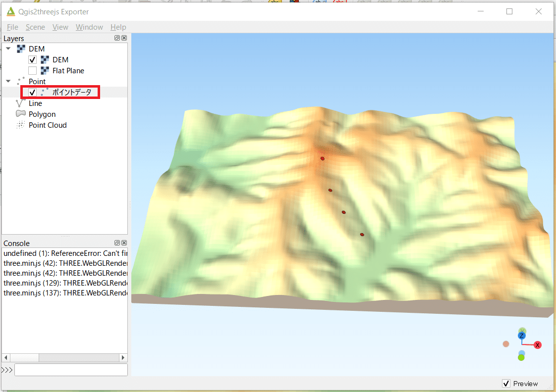Select the DEM group raster icon
Image resolution: width=556 pixels, height=392 pixels.
coord(21,49)
